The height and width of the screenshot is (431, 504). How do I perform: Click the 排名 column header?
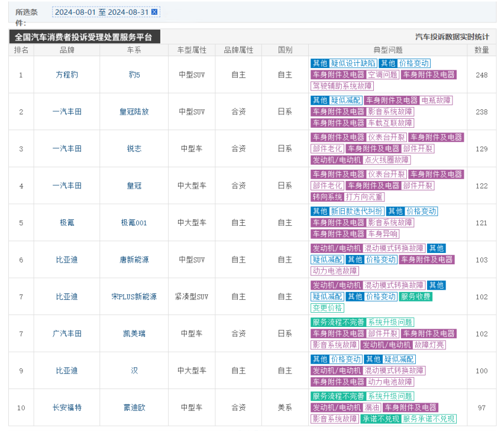point(21,50)
